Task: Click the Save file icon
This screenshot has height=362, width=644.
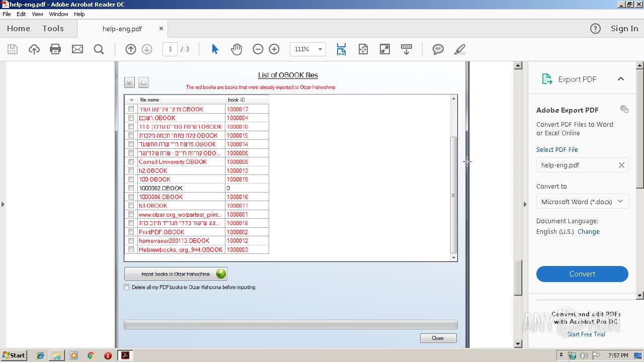Action: (13, 49)
